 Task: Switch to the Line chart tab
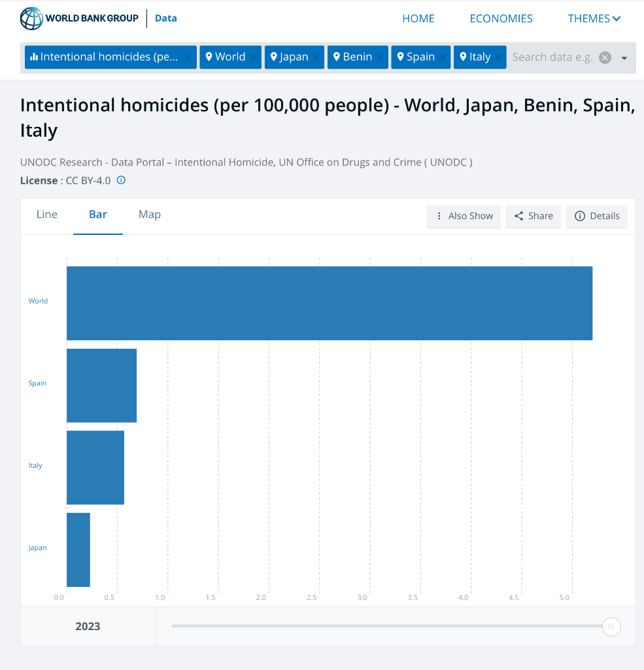[x=47, y=215]
